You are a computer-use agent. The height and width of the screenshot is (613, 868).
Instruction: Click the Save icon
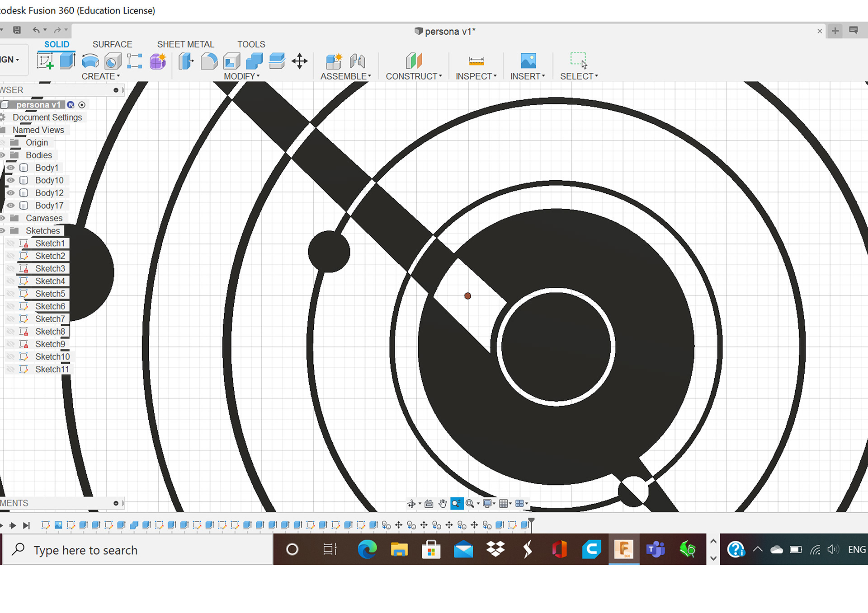(x=17, y=30)
